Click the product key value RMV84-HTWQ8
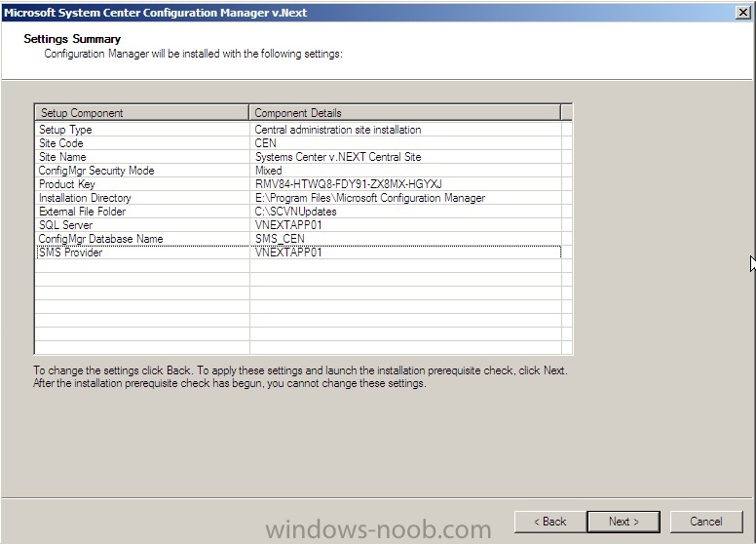Screen dimensions: 756x544 348,184
